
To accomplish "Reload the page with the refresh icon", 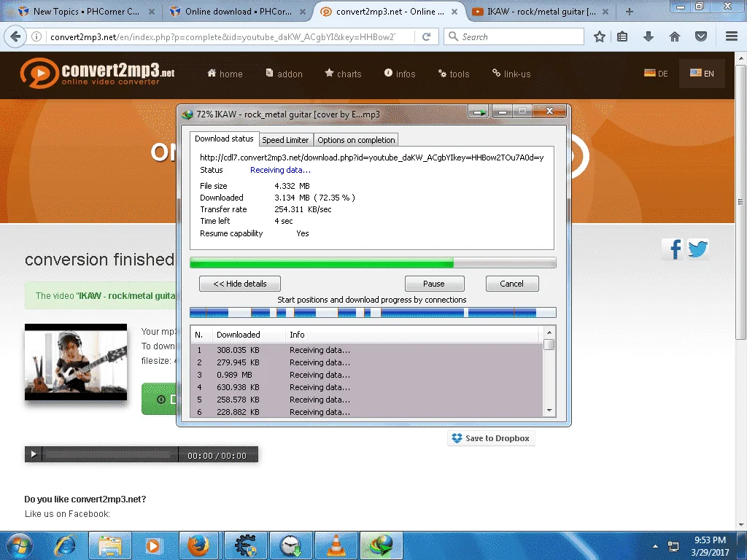I will pyautogui.click(x=426, y=36).
